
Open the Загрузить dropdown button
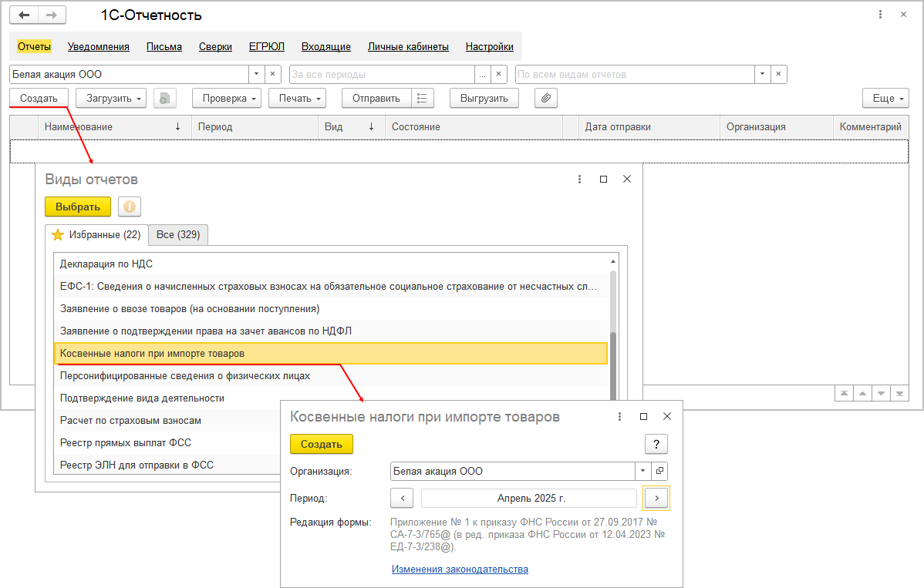click(111, 99)
